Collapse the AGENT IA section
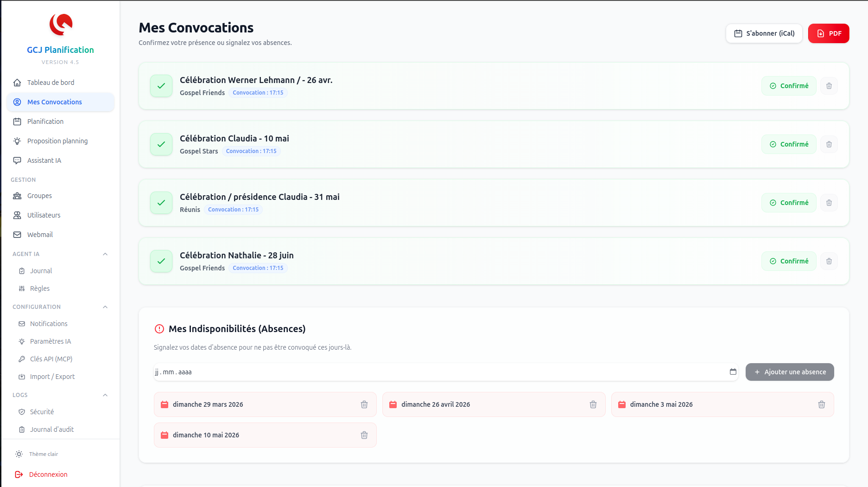 [x=105, y=254]
